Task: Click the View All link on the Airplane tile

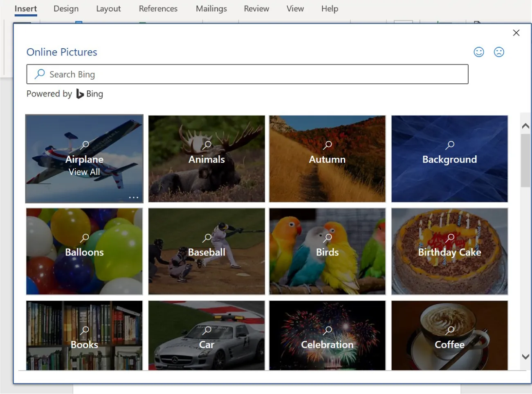Action: 84,172
